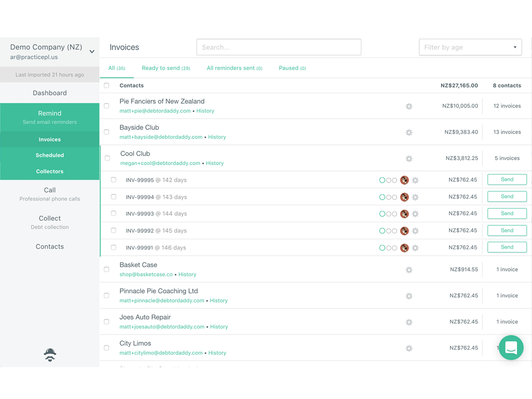
Task: Open settings gear for Pie Fanciers of New Zealand
Action: click(409, 106)
